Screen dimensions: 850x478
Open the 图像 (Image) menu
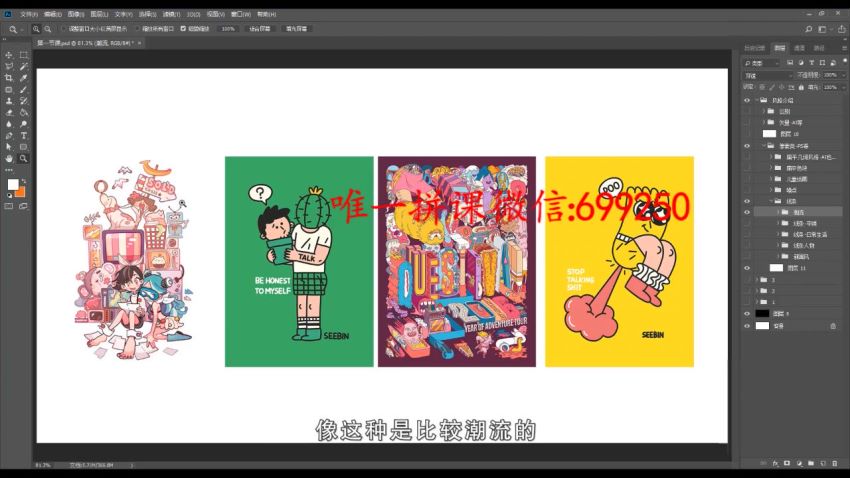pos(76,14)
